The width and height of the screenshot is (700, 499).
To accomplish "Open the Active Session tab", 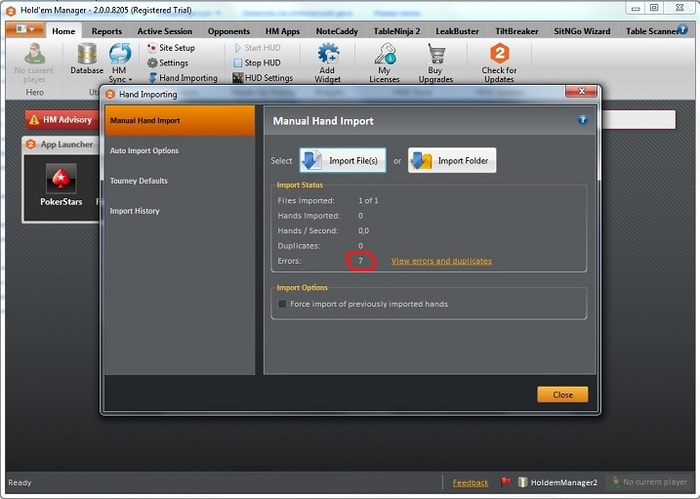I will click(x=165, y=31).
